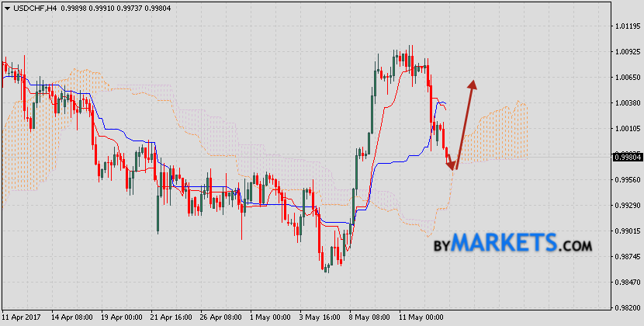The width and height of the screenshot is (644, 326).
Task: Click the byMARKETS.com logo watermark
Action: click(x=512, y=244)
